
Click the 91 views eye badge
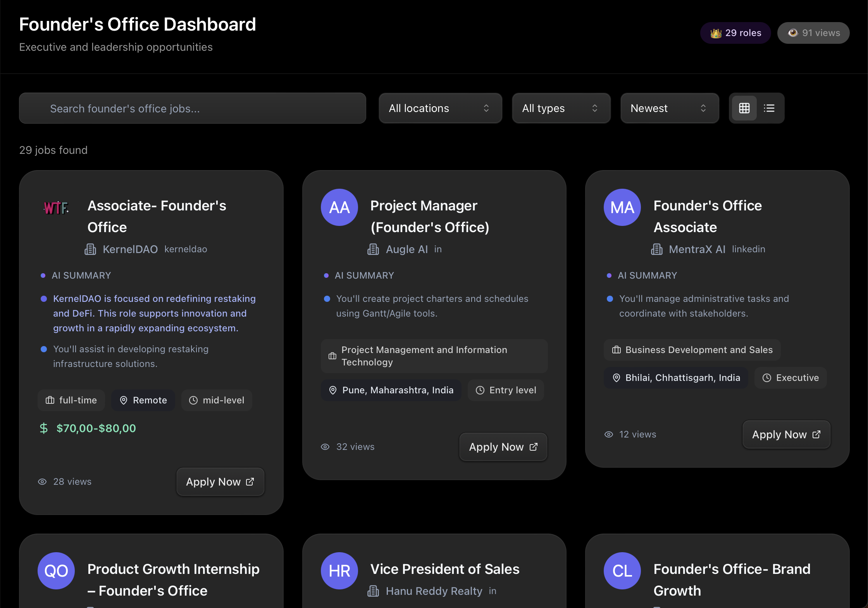coord(813,33)
